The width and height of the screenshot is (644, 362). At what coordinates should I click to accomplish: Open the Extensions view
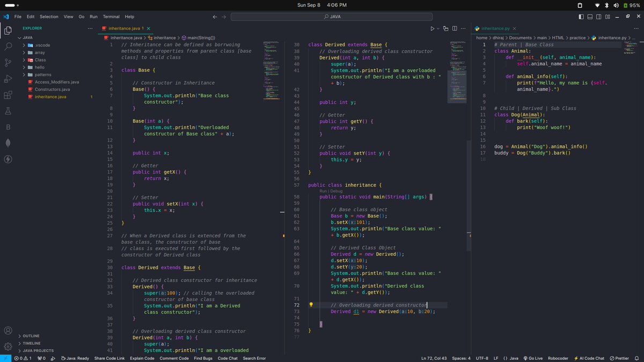(x=8, y=95)
